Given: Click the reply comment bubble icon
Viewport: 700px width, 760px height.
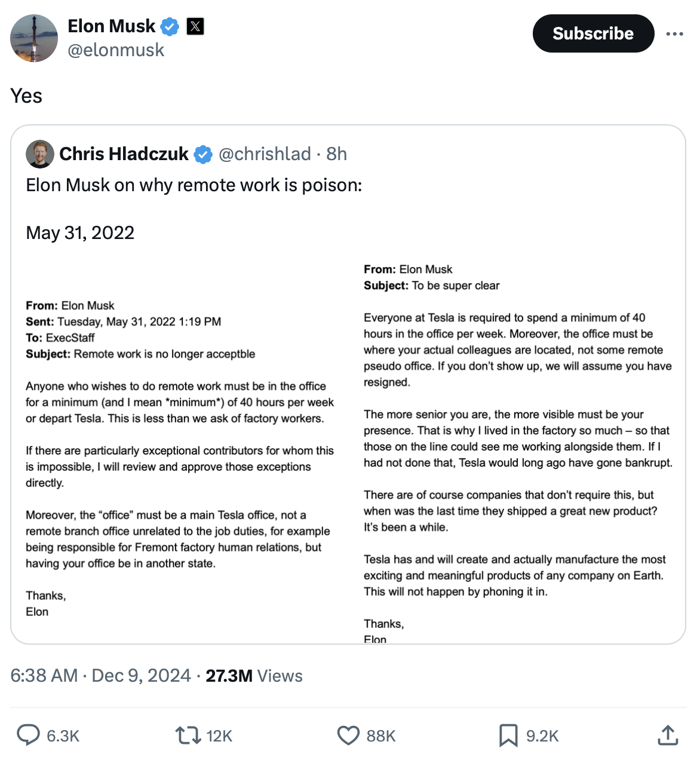Looking at the screenshot, I should [x=27, y=735].
